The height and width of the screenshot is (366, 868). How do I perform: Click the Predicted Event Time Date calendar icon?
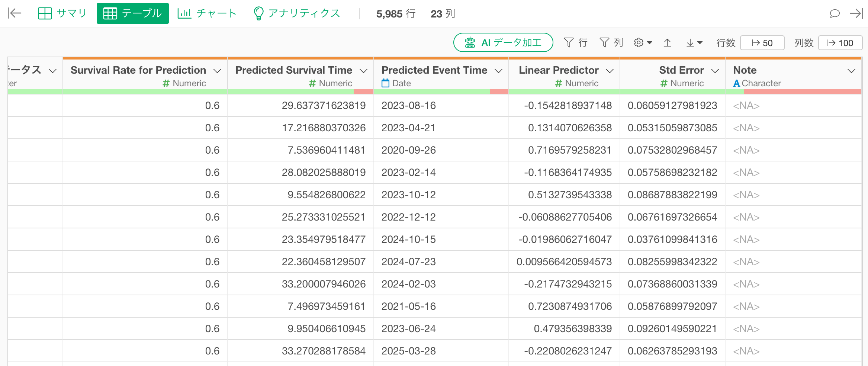[x=386, y=83]
